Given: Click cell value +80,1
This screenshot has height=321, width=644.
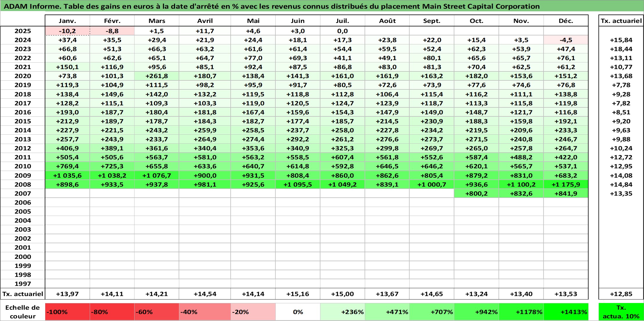Looking at the screenshot, I should coord(432,58).
